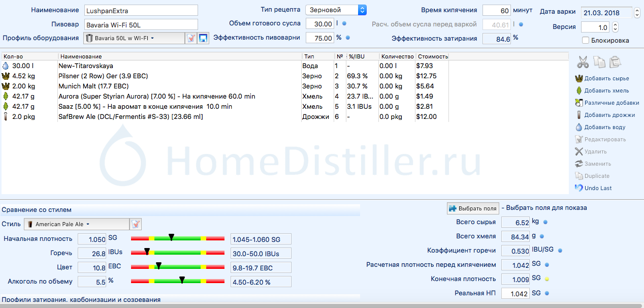This screenshot has width=644, height=308.
Task: Click Undo Last action
Action: (x=597, y=188)
